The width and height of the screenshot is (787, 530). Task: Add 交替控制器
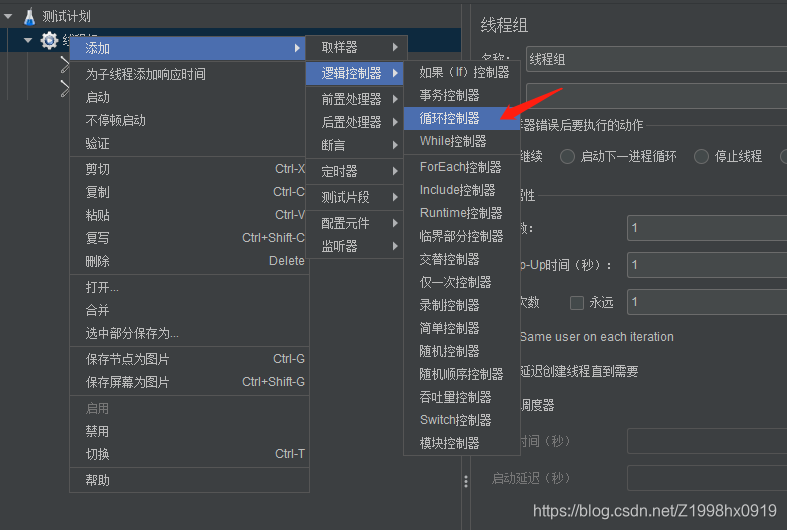pyautogui.click(x=462, y=259)
